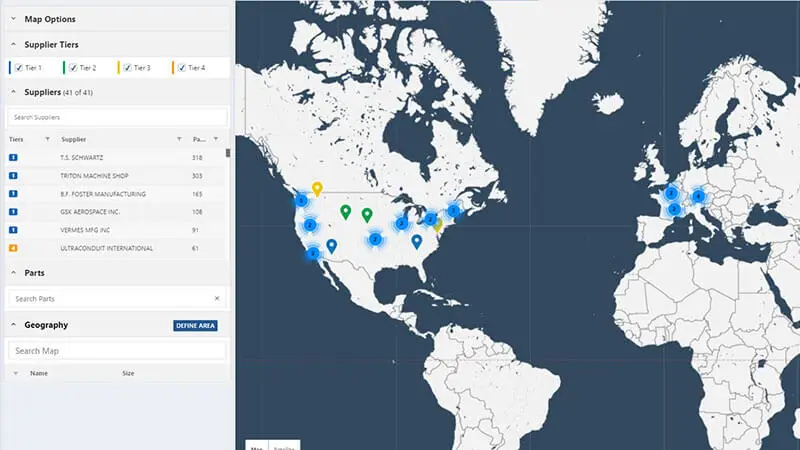
Task: Click the arrow beside the Name column
Action: coord(15,373)
